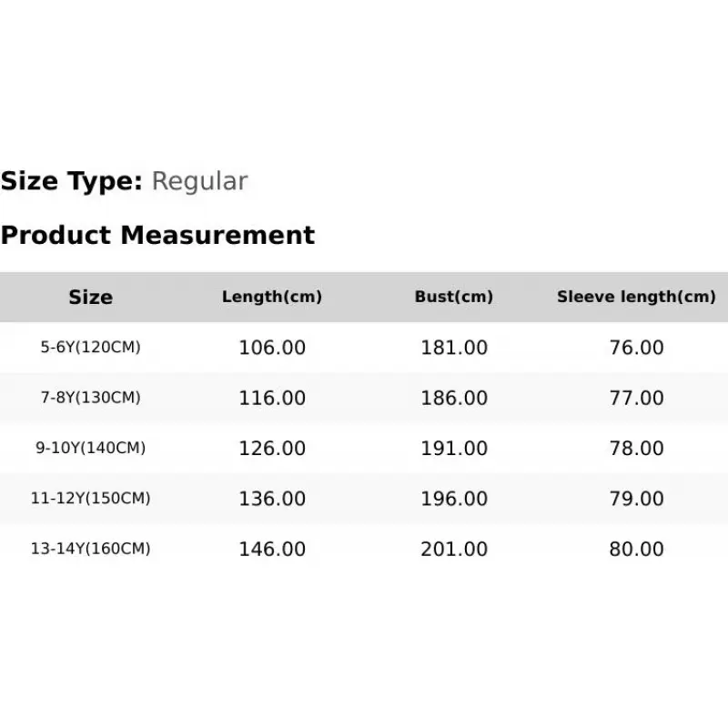Click the 116.00 length value

click(272, 398)
